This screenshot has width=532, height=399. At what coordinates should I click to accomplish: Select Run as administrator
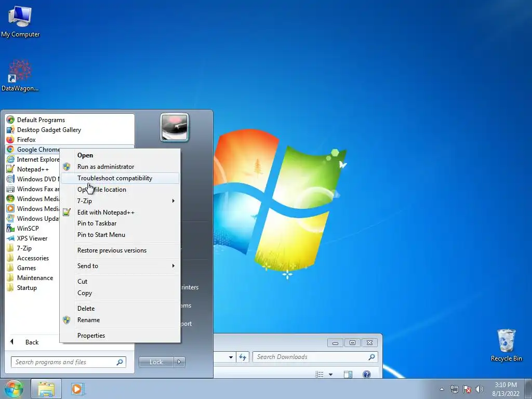click(120, 167)
